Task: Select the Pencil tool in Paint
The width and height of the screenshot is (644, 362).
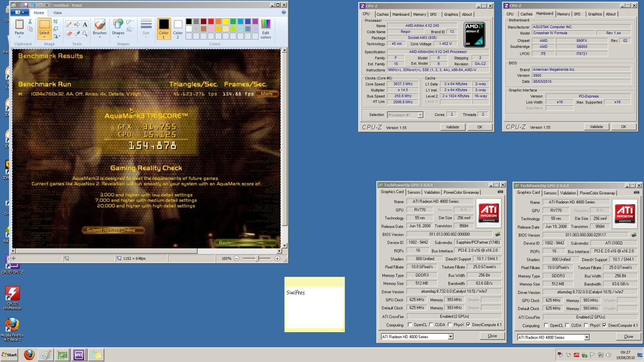Action: (x=69, y=24)
